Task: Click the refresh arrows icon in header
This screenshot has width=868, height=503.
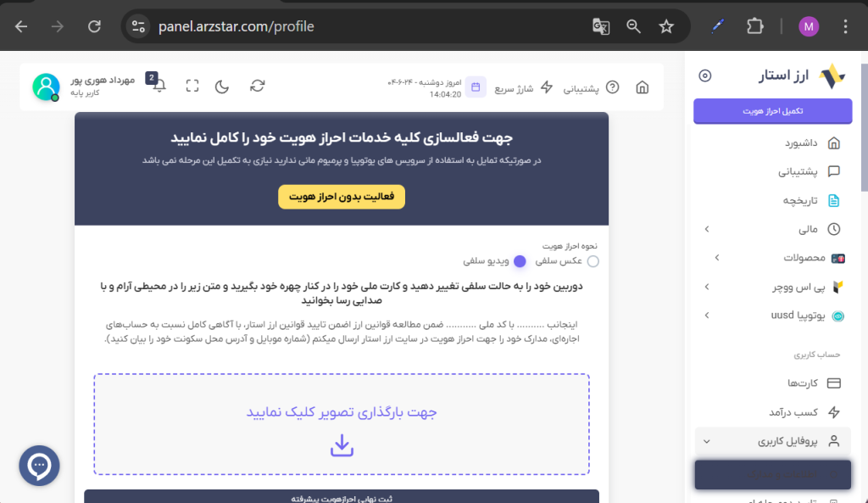Action: click(x=258, y=86)
